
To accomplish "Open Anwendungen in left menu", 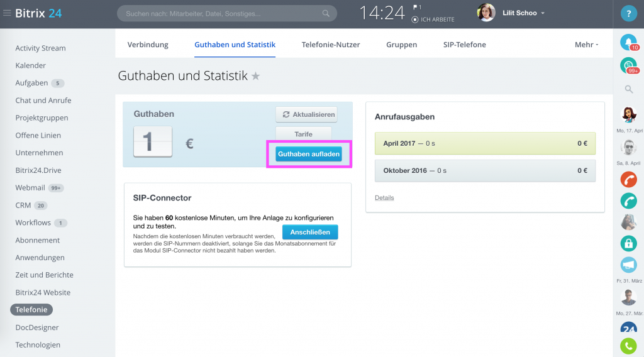I will click(x=40, y=258).
